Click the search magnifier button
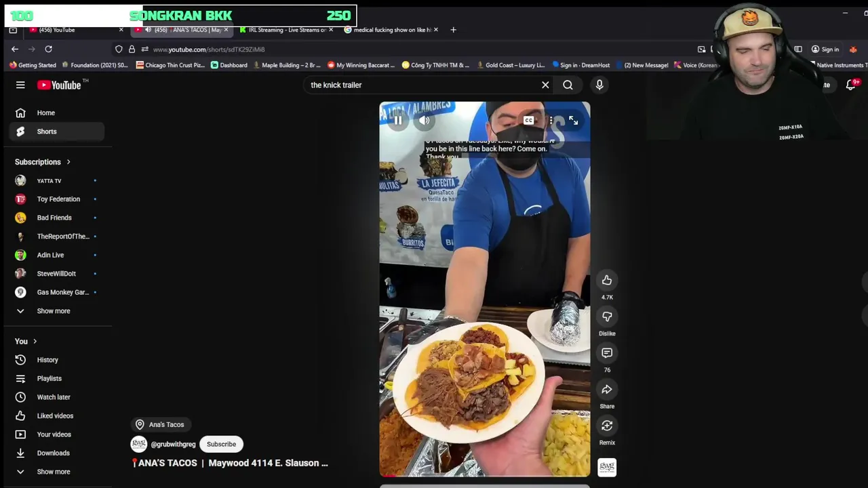 pyautogui.click(x=568, y=85)
